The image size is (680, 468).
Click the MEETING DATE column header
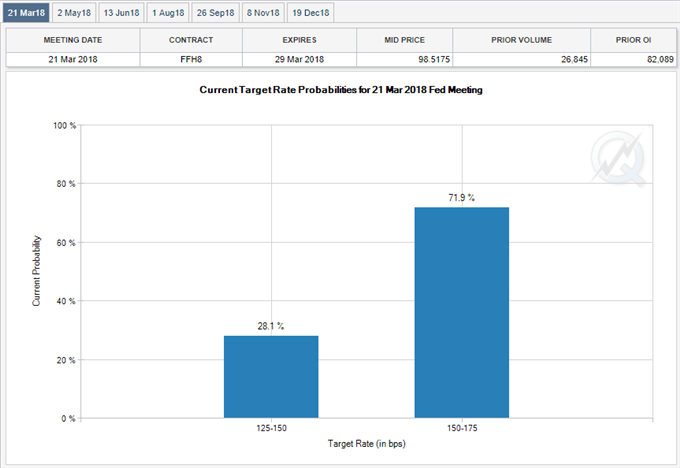tap(73, 40)
